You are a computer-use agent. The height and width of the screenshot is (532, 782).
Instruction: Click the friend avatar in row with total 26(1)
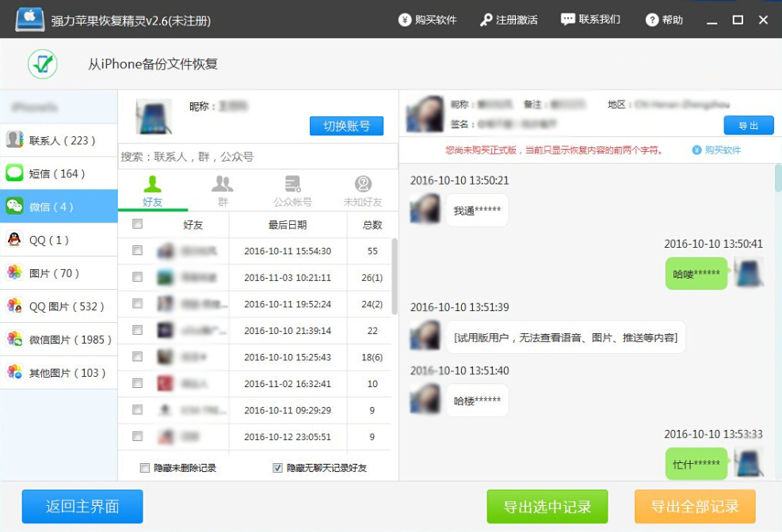point(166,277)
